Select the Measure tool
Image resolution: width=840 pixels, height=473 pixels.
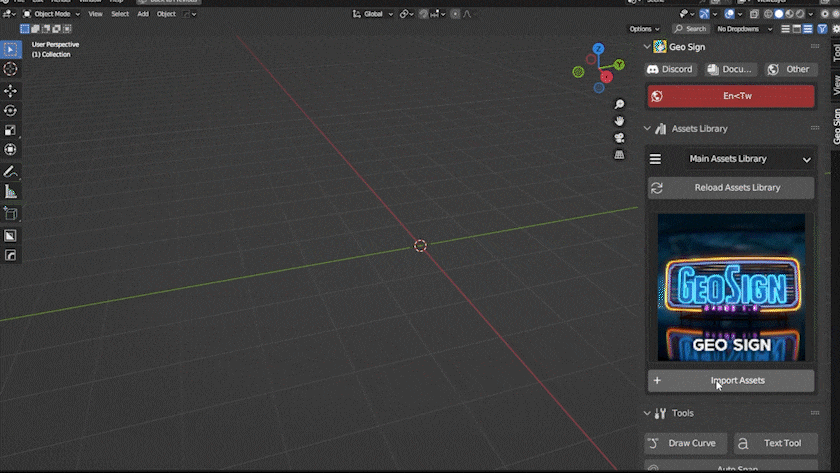pos(10,192)
